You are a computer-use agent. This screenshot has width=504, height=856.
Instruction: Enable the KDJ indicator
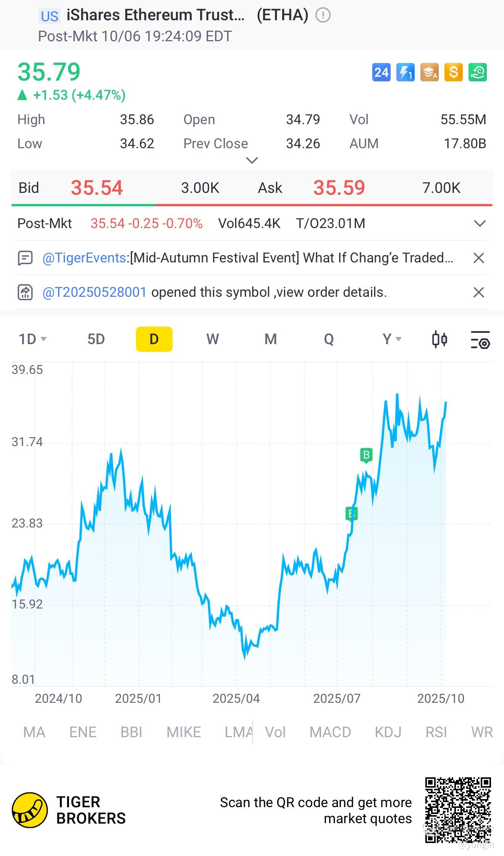click(x=388, y=732)
